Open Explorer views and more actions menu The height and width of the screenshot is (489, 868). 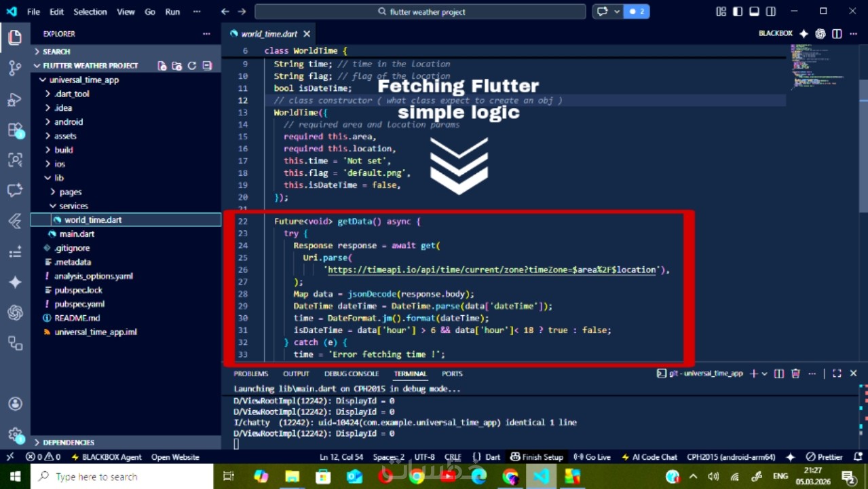pyautogui.click(x=206, y=34)
